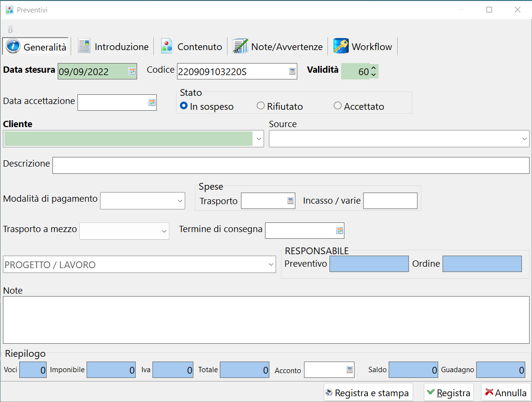Open the Workflow tab
532x402 pixels.
pyautogui.click(x=363, y=47)
